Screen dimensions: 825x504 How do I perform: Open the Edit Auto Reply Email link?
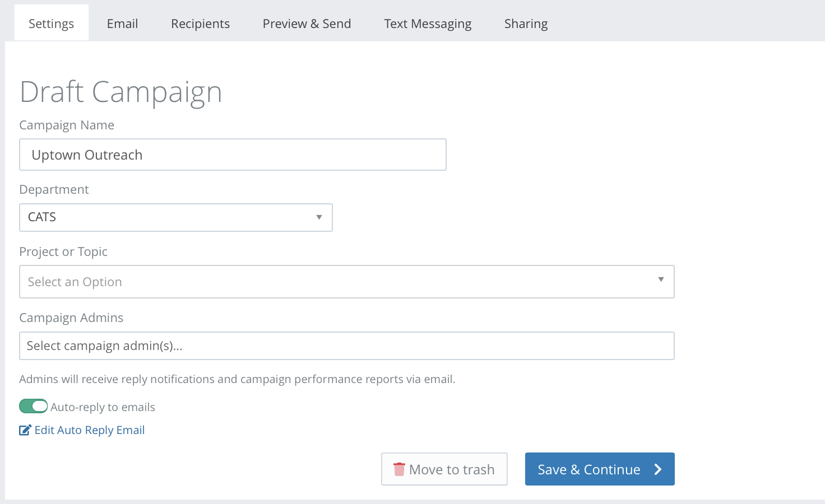[x=90, y=430]
